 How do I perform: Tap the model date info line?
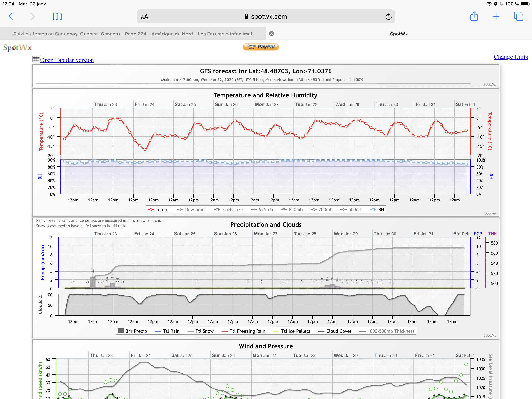(x=262, y=80)
